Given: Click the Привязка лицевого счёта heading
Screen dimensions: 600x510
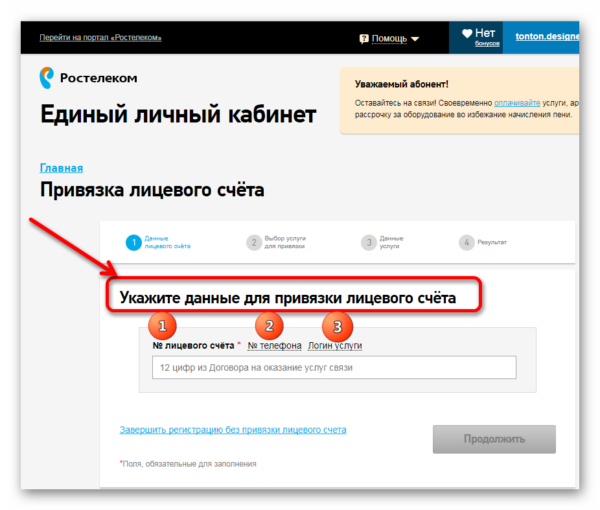Looking at the screenshot, I should [152, 190].
